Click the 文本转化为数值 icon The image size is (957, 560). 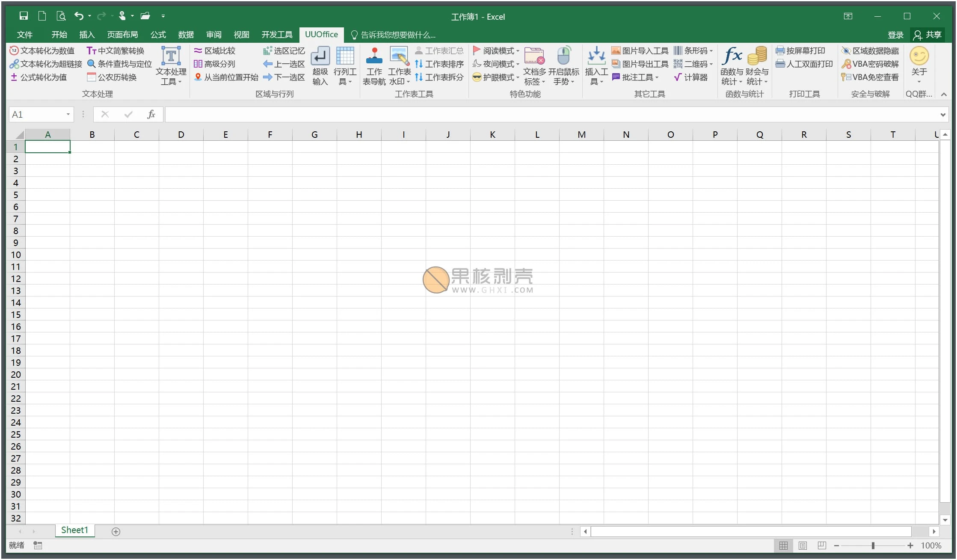(x=14, y=51)
